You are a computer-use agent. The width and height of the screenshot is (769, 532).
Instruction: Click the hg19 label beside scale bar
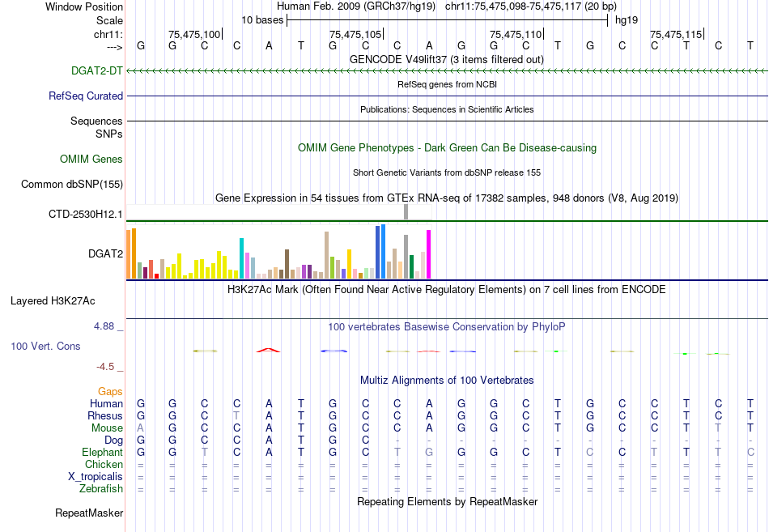[x=627, y=20]
